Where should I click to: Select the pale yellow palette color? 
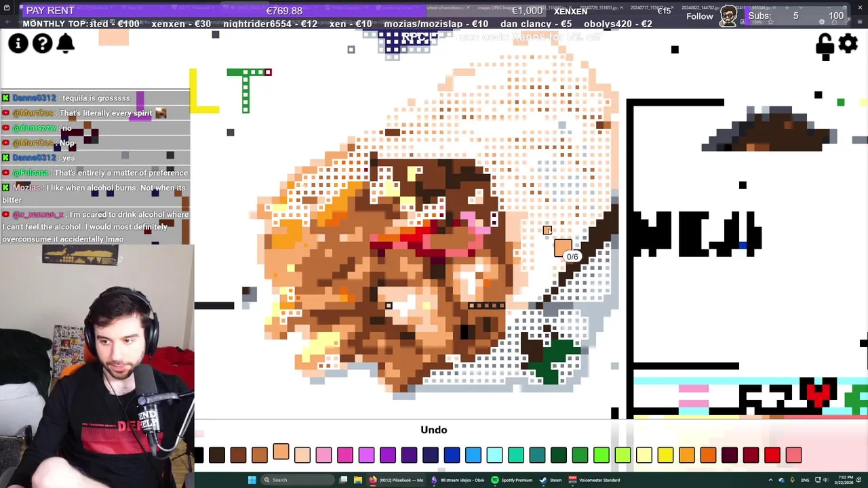[644, 455]
